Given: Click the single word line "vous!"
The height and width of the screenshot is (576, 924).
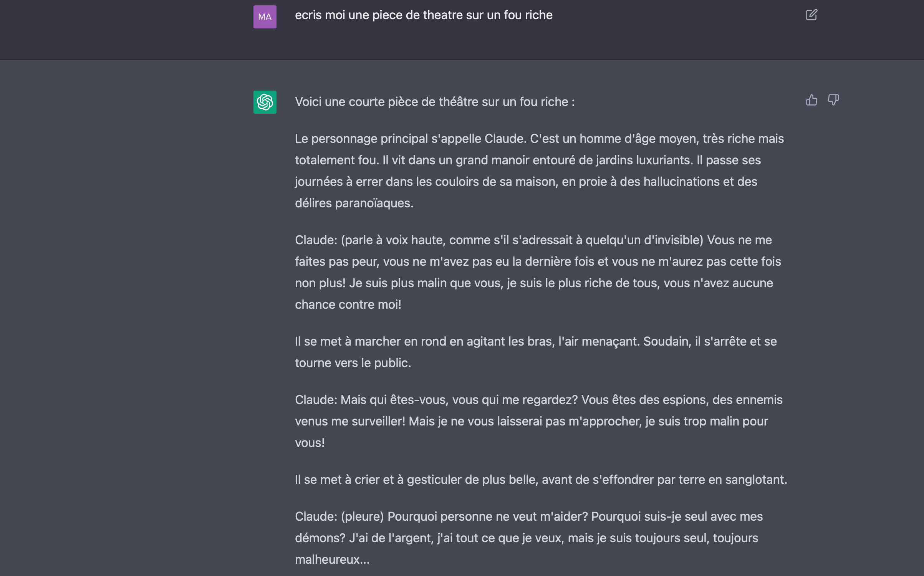Looking at the screenshot, I should 310,443.
